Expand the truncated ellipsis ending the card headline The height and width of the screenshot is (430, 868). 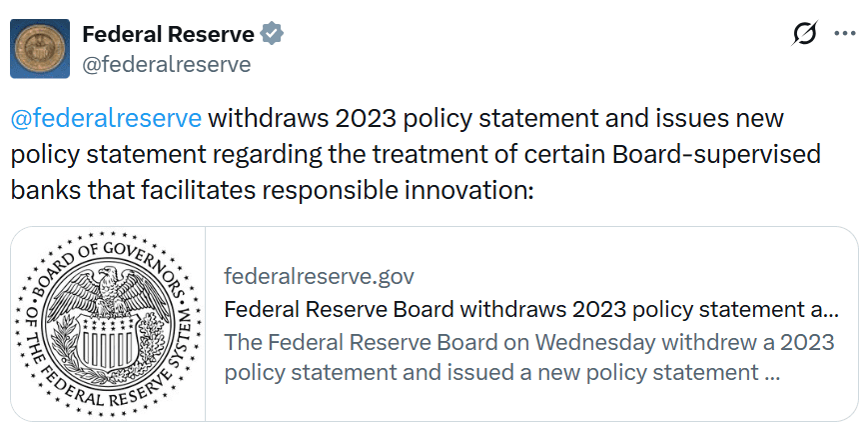coord(833,309)
